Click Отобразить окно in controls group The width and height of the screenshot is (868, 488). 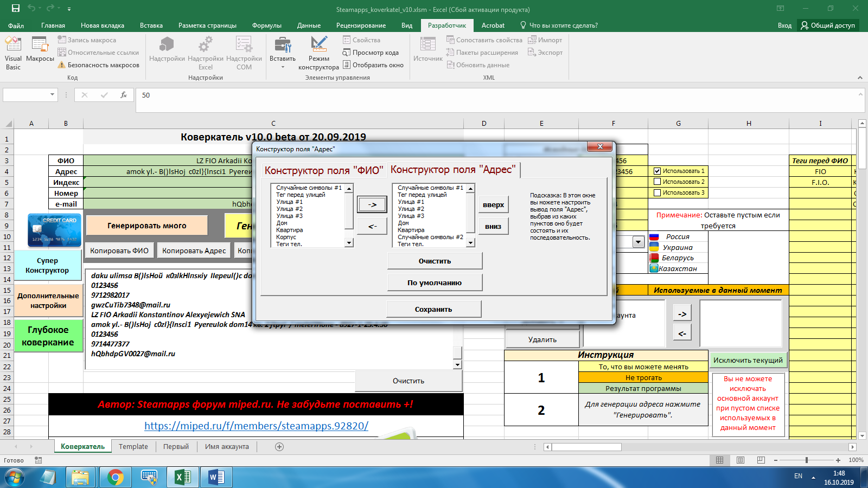373,65
